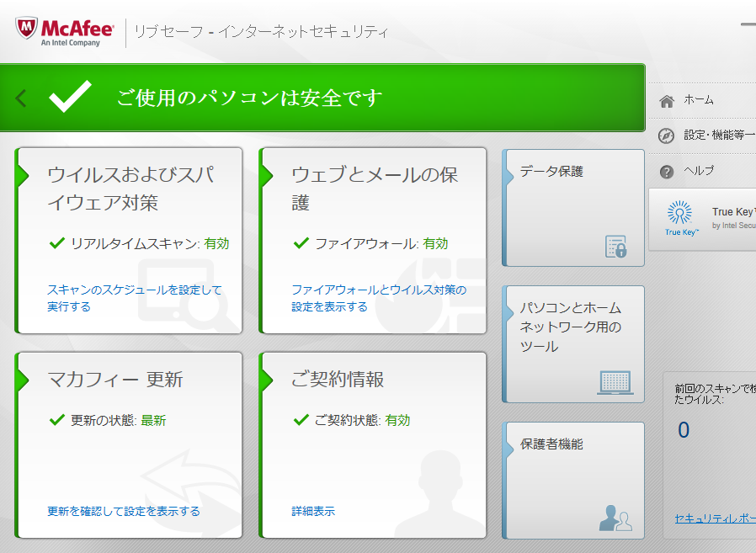756x553 pixels.
Task: Click the home house icon
Action: pos(667,101)
